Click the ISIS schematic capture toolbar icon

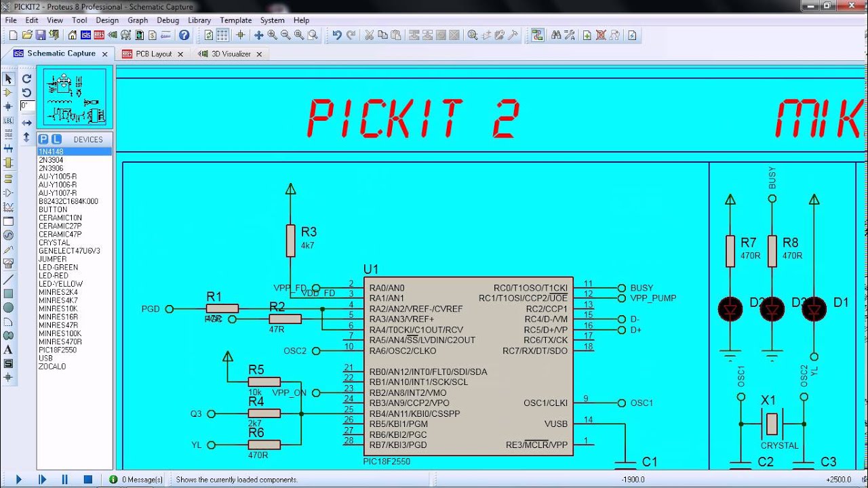click(86, 35)
